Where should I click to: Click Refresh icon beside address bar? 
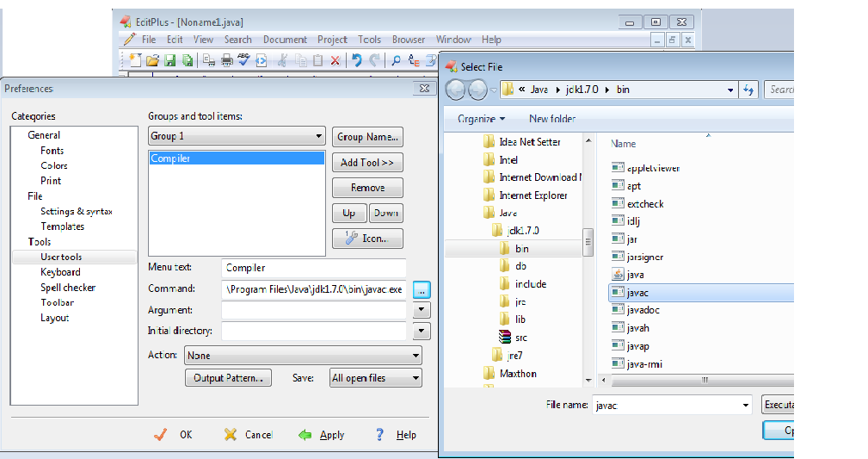748,90
